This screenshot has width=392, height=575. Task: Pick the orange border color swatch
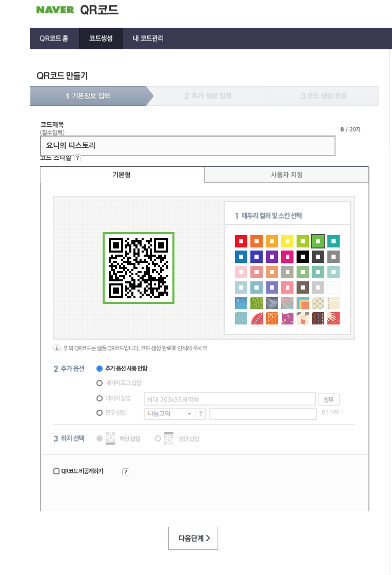coord(257,241)
